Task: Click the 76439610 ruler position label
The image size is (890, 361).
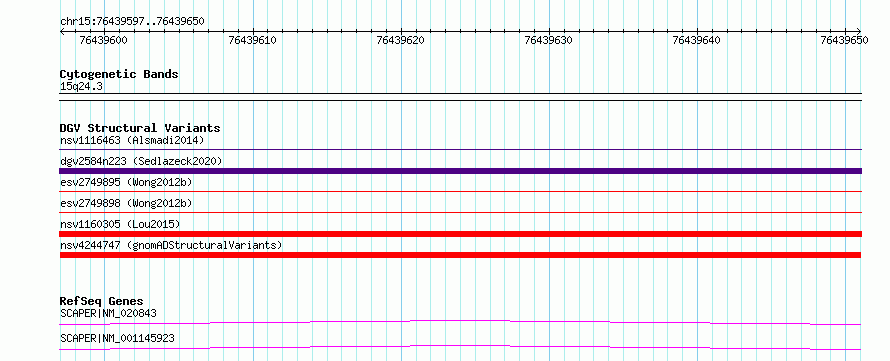Action: 252,40
